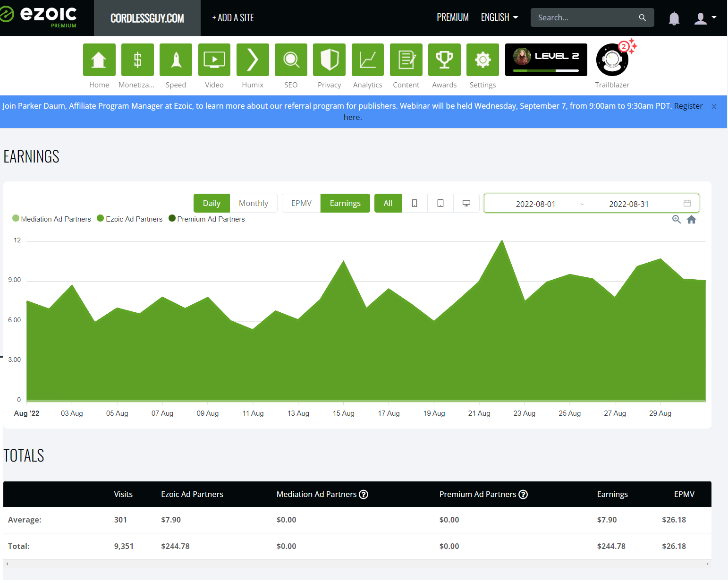The image size is (728, 583).
Task: Select the CORDLESSGUY.COM site tab
Action: [x=147, y=18]
